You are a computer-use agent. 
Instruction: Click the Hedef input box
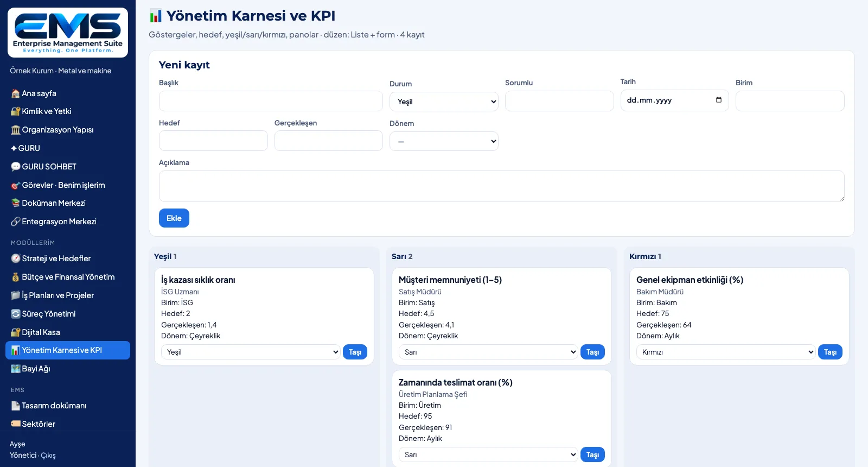pyautogui.click(x=213, y=141)
